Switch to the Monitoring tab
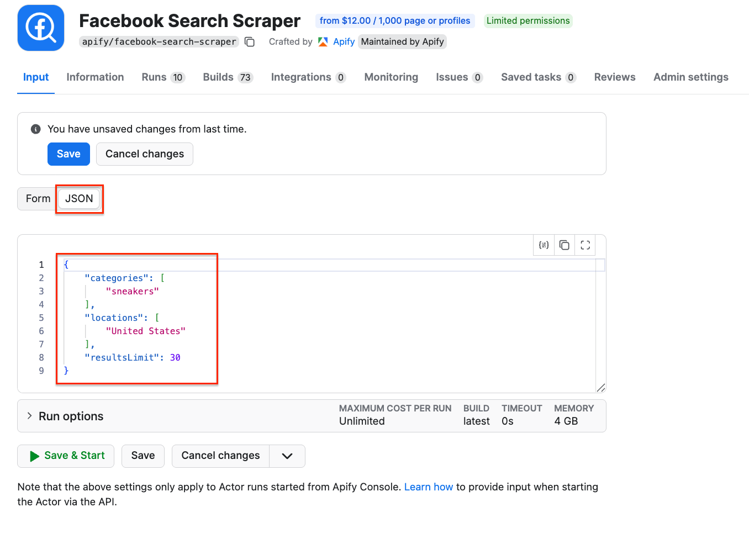 click(x=391, y=77)
